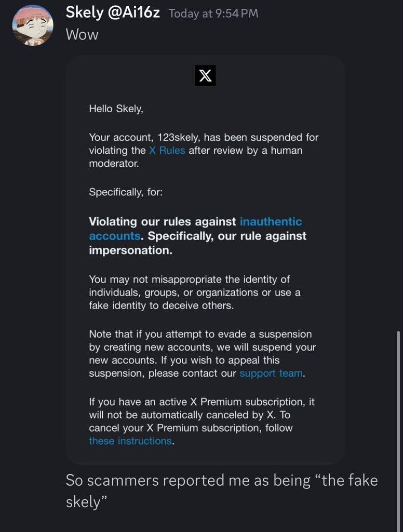Click Skely's profile avatar picture

[33, 25]
